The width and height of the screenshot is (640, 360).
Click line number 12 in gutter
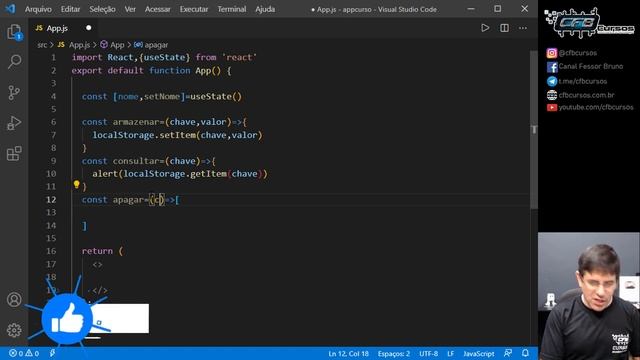51,200
